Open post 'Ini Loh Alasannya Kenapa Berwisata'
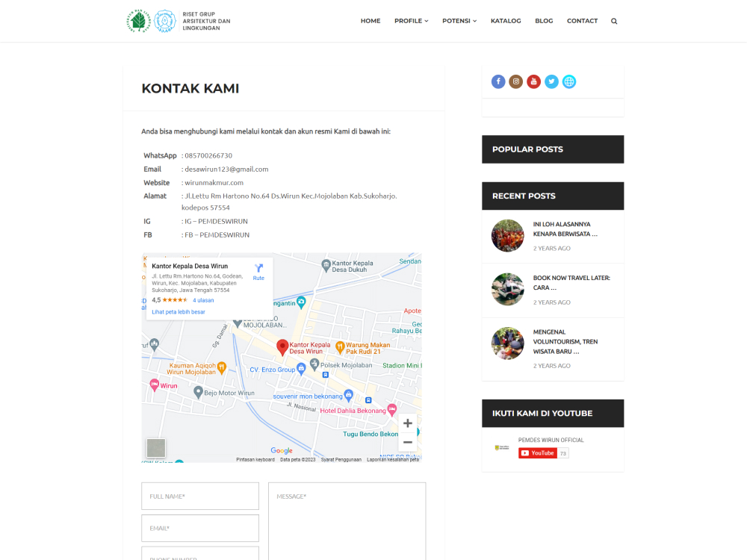The height and width of the screenshot is (560, 747). (x=565, y=229)
